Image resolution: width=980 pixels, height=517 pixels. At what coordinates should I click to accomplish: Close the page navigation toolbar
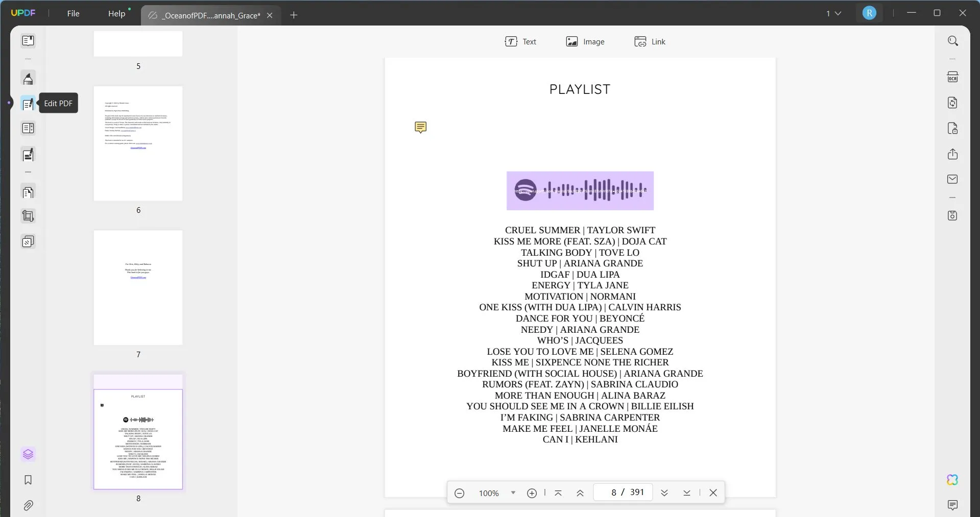coord(713,493)
